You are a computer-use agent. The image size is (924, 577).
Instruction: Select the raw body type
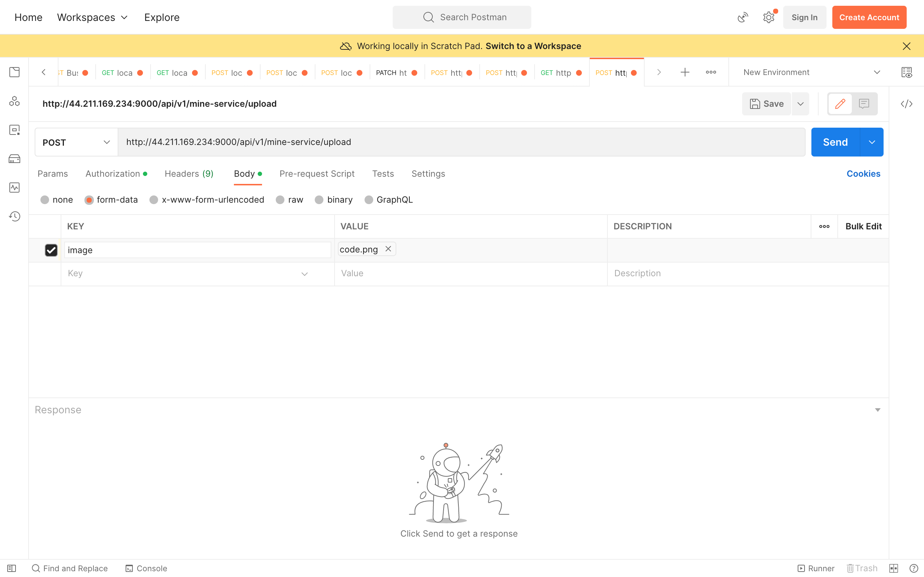click(280, 200)
